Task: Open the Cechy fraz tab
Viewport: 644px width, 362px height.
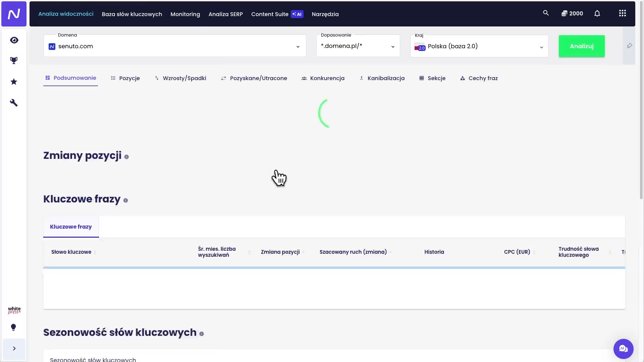Action: pos(479,78)
